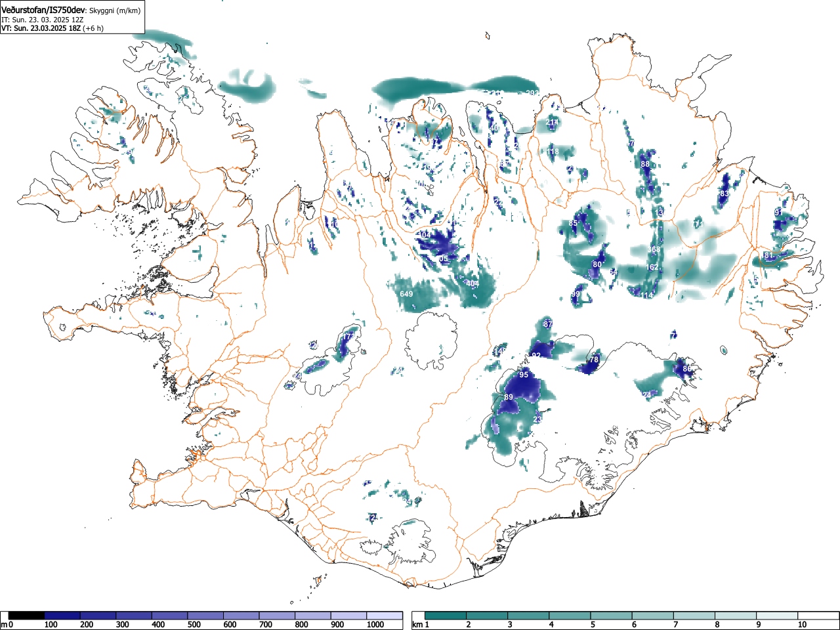Click the '162' visibility value on map
840x630 pixels.
652,267
